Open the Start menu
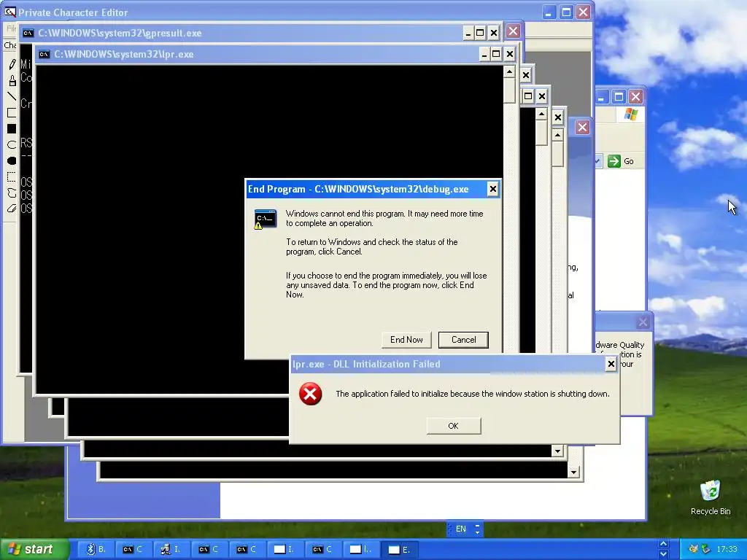Screen dimensions: 747x560 (x=35, y=550)
